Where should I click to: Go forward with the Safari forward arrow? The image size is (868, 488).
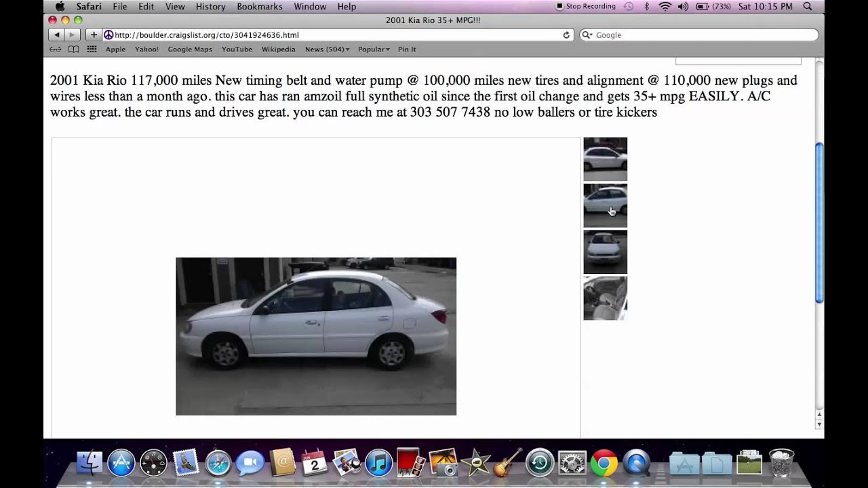[73, 35]
